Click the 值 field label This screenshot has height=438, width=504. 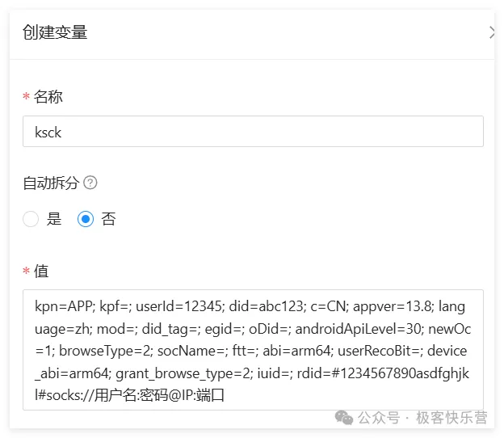pos(41,271)
